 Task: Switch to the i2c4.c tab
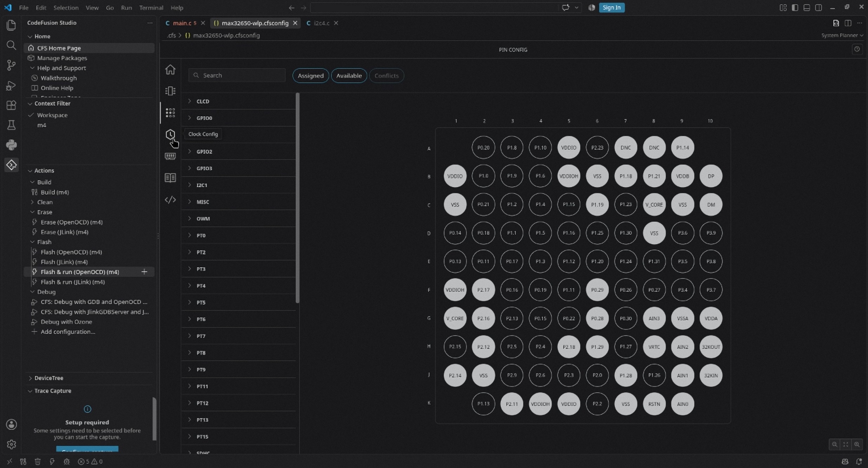(321, 23)
